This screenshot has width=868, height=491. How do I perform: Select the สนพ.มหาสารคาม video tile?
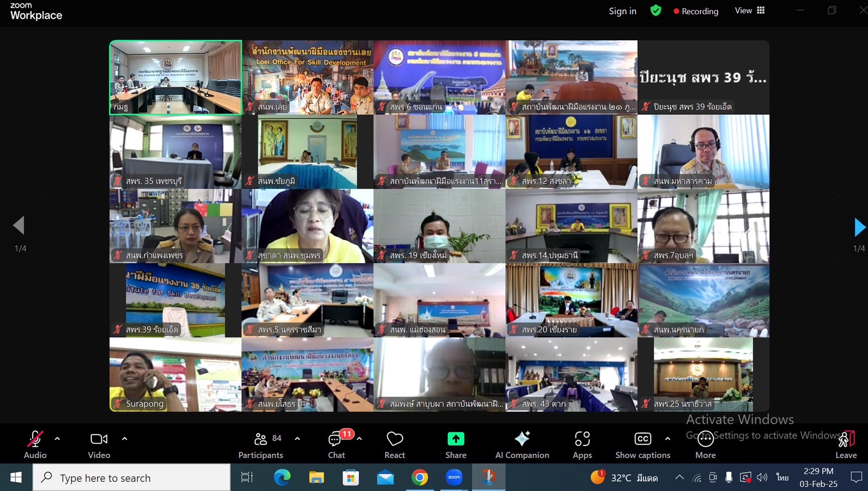[x=703, y=151]
